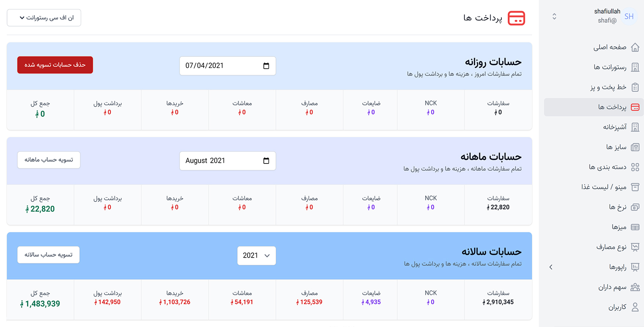
Task: Click the دسته بندی ها grid icon
Action: pos(635,167)
